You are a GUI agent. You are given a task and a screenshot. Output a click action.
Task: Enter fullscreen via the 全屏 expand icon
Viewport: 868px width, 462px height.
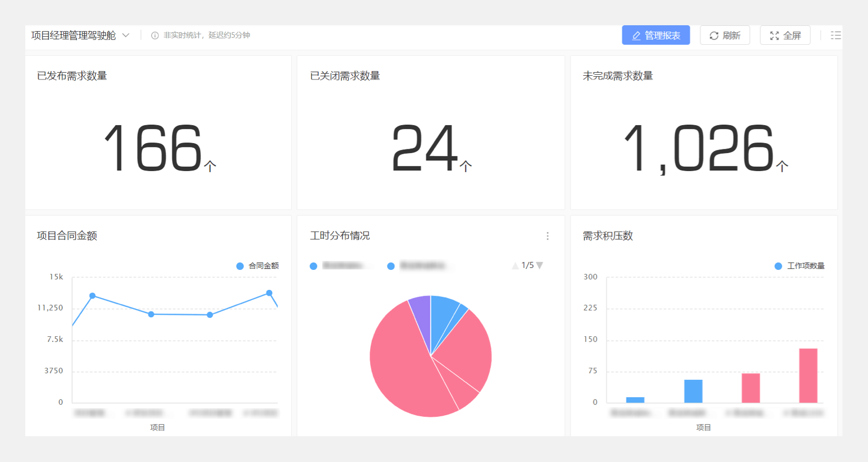coord(774,35)
